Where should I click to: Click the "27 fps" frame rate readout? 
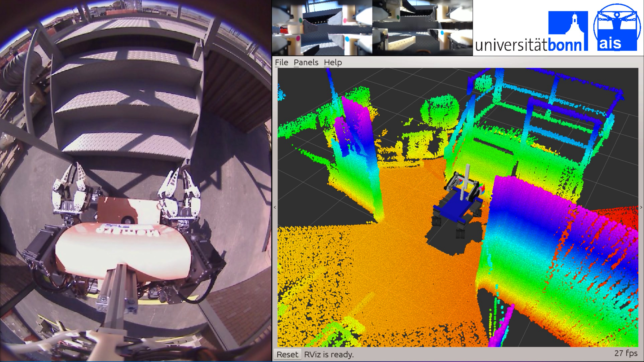[626, 353]
